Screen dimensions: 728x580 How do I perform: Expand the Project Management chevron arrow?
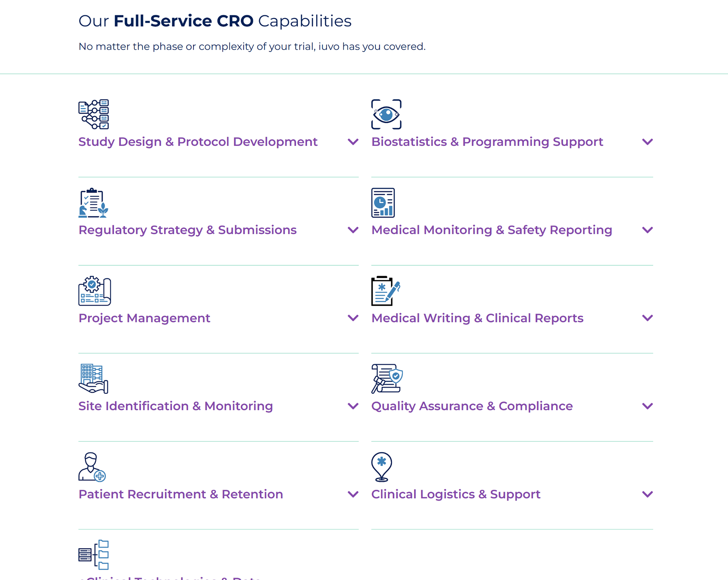point(353,318)
